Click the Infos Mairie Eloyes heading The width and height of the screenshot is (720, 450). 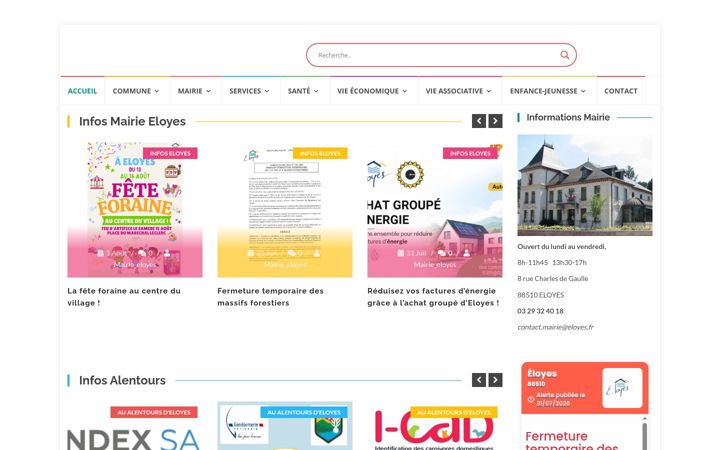coord(132,121)
